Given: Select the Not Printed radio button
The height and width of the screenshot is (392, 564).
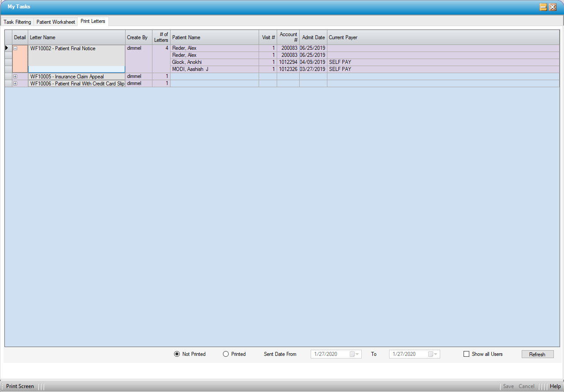Looking at the screenshot, I should coord(177,354).
